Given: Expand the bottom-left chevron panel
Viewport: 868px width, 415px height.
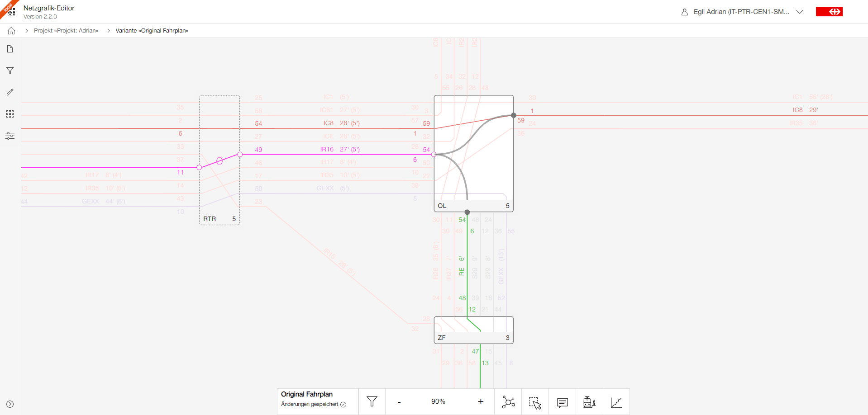Looking at the screenshot, I should pyautogui.click(x=10, y=404).
